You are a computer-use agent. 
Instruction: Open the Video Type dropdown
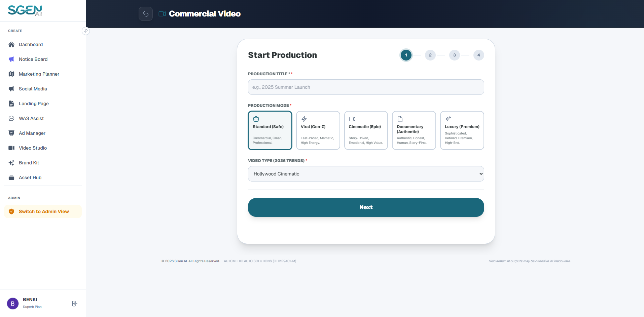pos(366,174)
